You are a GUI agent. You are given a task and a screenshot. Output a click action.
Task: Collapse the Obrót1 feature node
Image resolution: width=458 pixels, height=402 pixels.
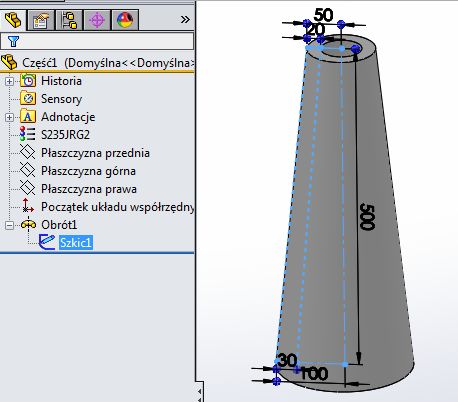pos(9,225)
